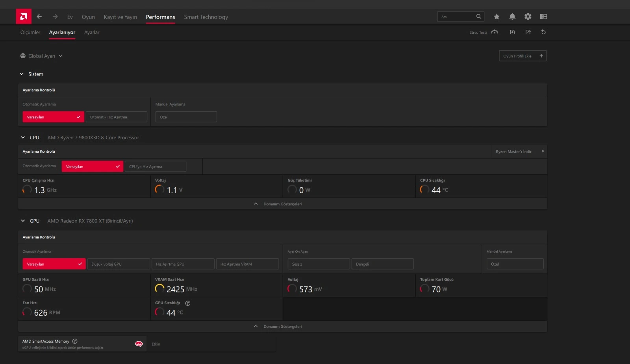Click the help icon beside AMD SmartAccess Memory
The width and height of the screenshot is (630, 364).
pyautogui.click(x=75, y=342)
